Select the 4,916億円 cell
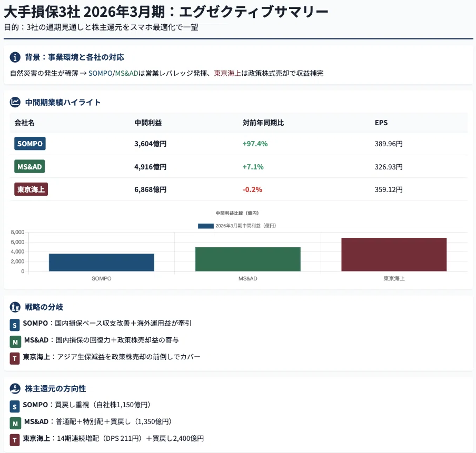The height and width of the screenshot is (453, 476). click(150, 167)
